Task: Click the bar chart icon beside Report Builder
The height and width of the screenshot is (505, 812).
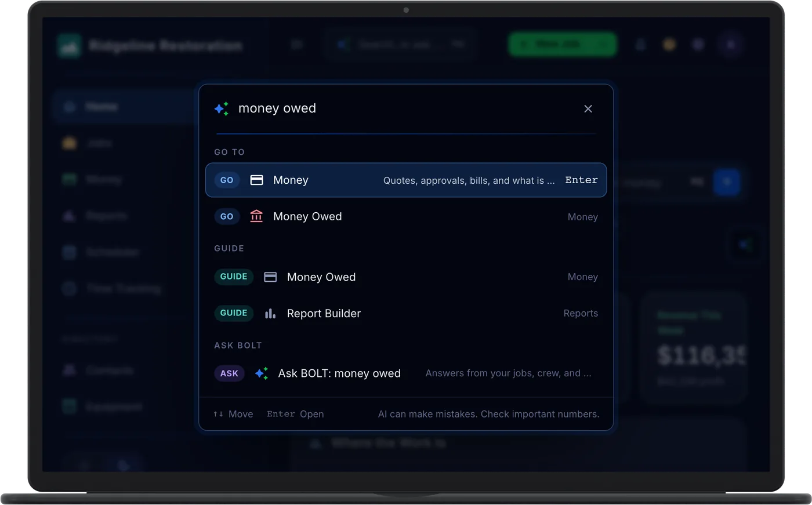Action: click(270, 314)
